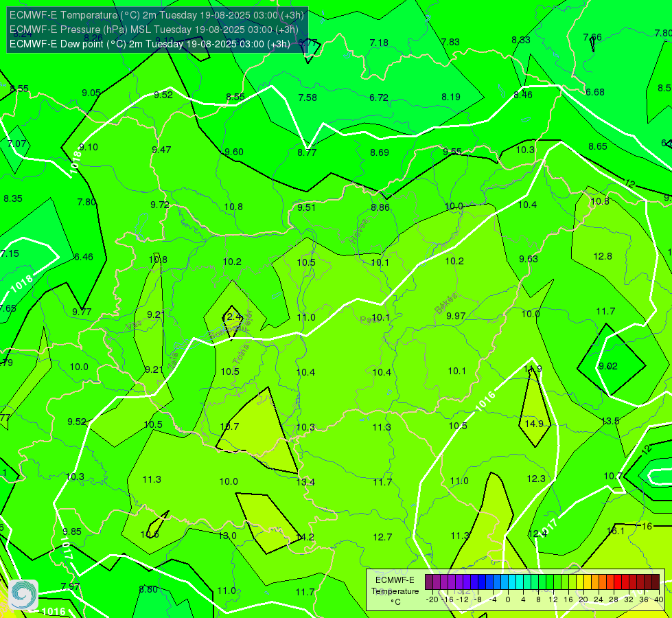Click the 9.60 temperature value
The width and height of the screenshot is (672, 618).
pyautogui.click(x=234, y=152)
